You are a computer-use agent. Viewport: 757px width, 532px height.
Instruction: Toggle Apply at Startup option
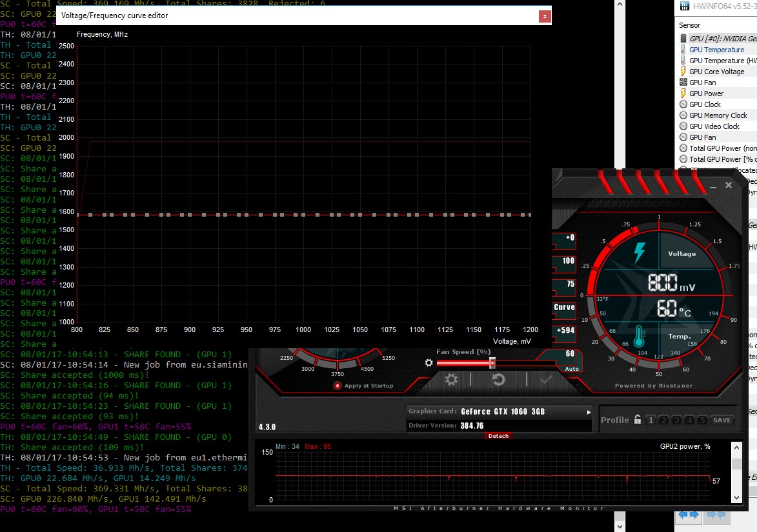coord(337,386)
